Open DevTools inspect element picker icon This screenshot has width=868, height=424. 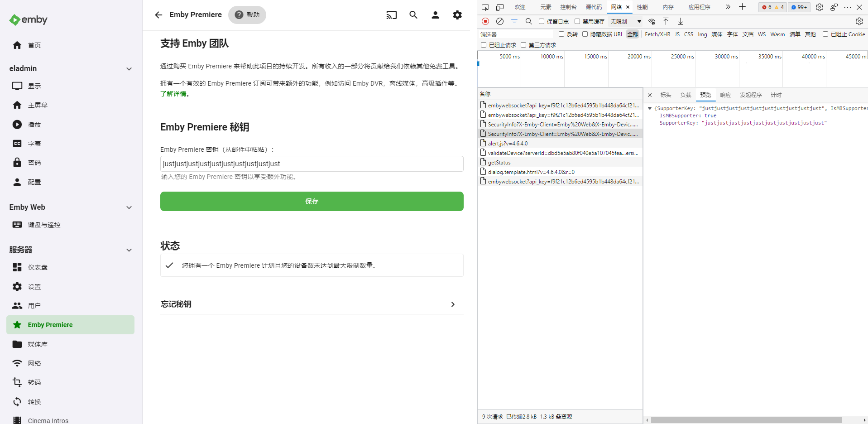tap(485, 7)
